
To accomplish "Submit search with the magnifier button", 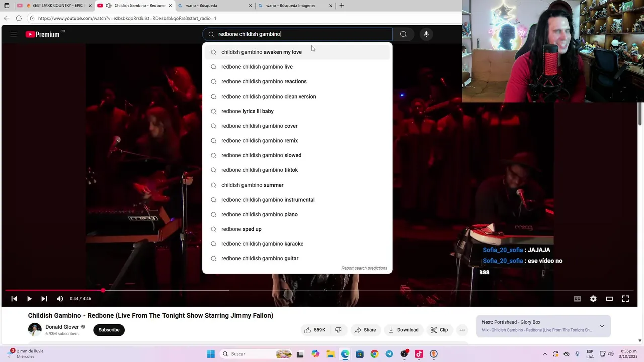I will 403,34.
